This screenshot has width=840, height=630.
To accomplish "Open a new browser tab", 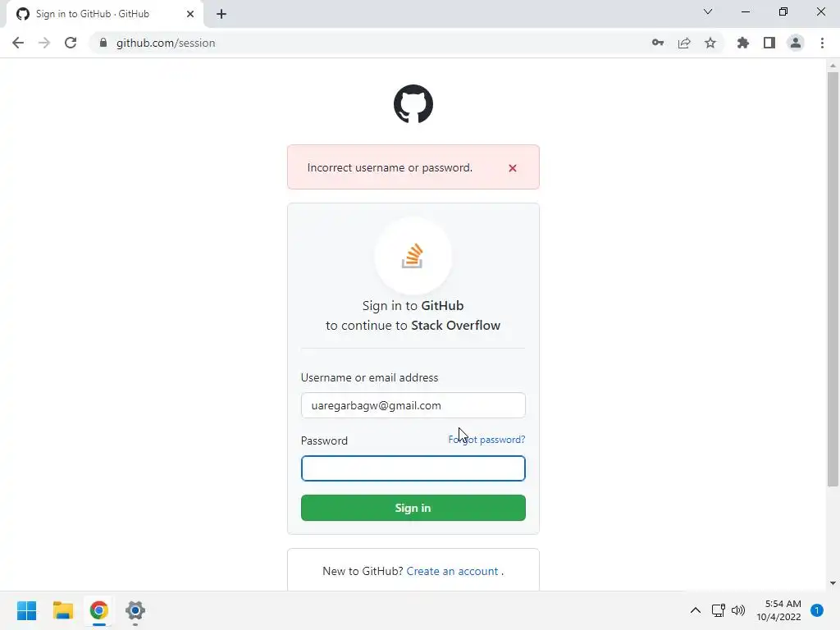I will (x=221, y=14).
